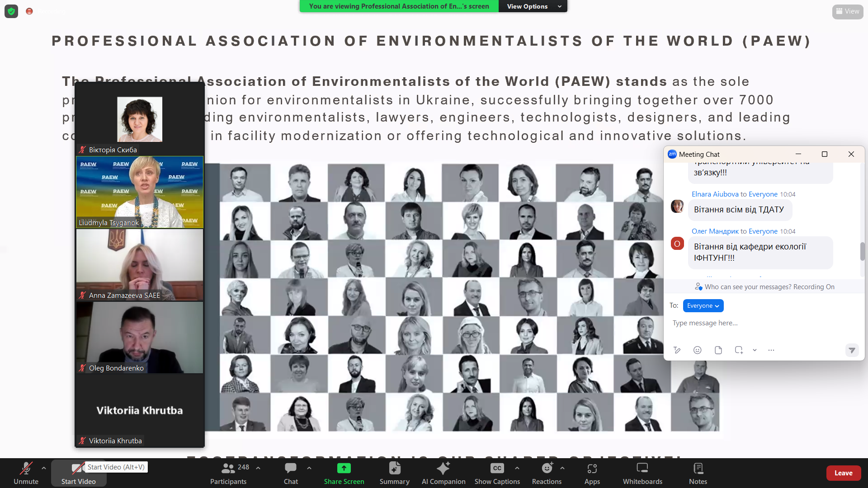Expand the Reactions arrow menu

562,468
